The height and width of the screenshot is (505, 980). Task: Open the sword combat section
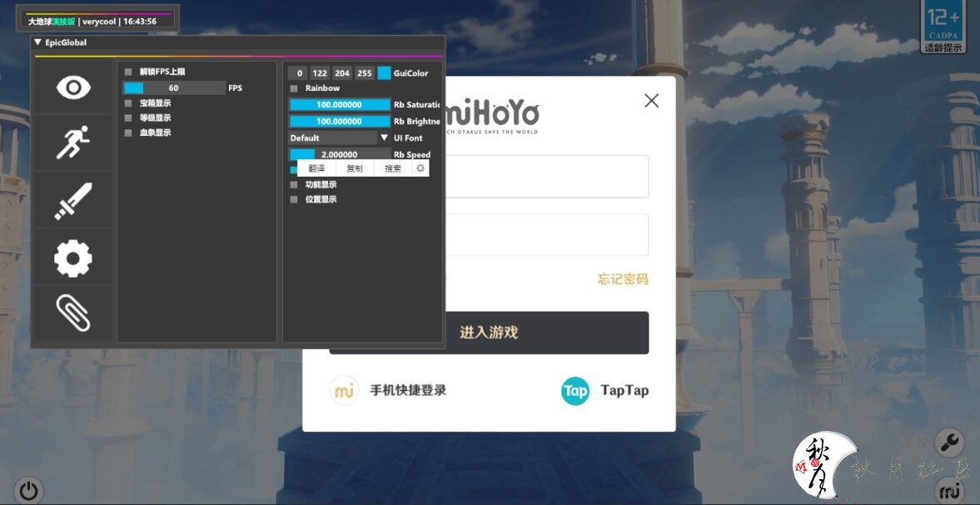pos(73,201)
